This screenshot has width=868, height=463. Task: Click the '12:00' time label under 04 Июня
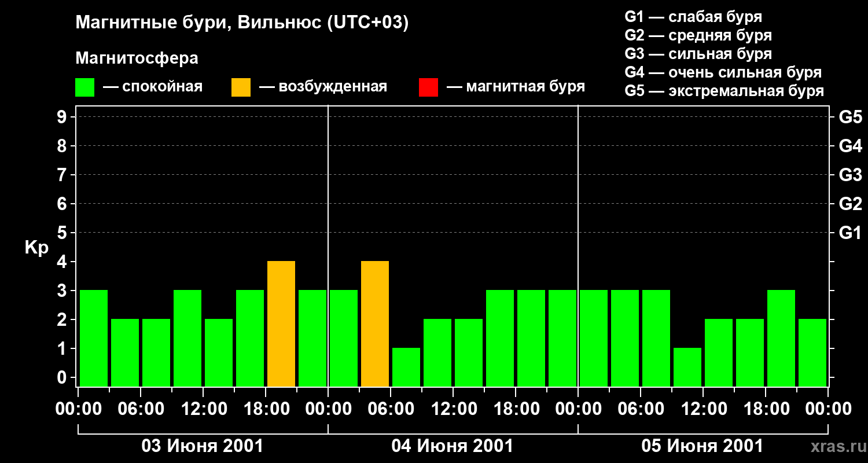453,409
